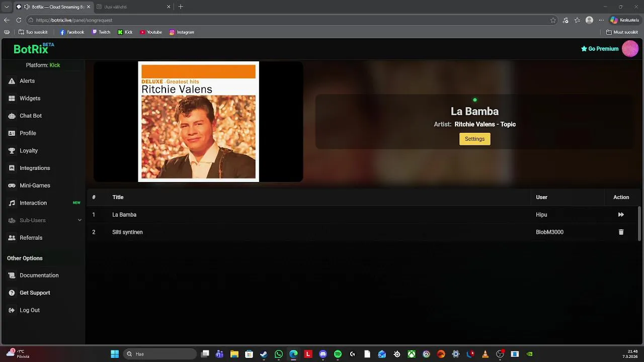Click Go Premium
Viewport: 644px width, 362px height.
coord(600,49)
